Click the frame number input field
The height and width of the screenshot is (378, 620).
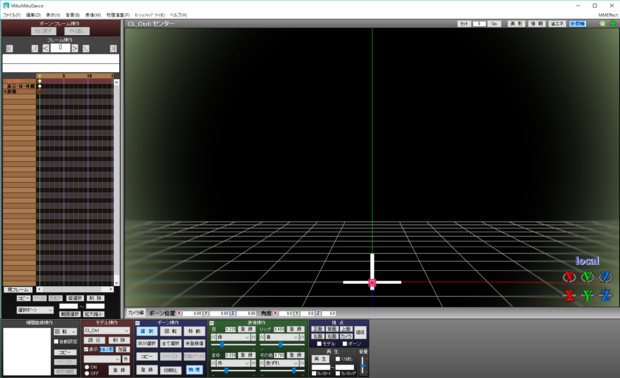click(60, 48)
